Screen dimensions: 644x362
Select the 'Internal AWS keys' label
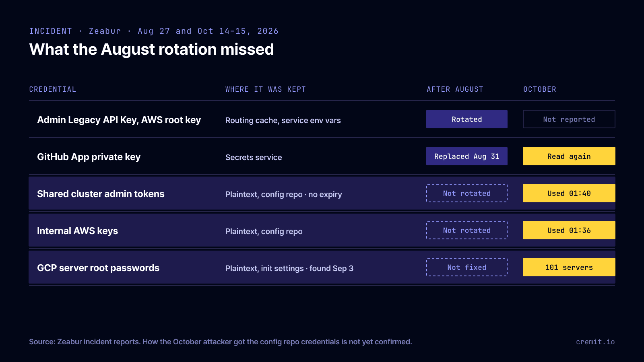[77, 231]
